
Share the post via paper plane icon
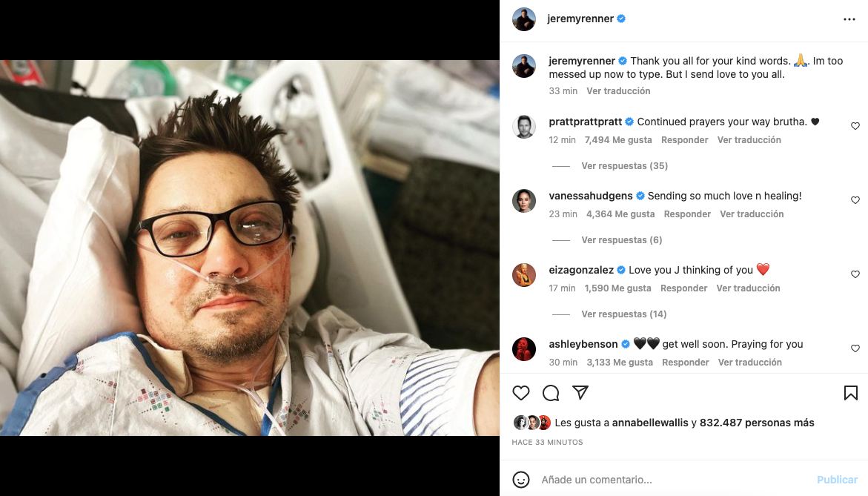pyautogui.click(x=580, y=392)
